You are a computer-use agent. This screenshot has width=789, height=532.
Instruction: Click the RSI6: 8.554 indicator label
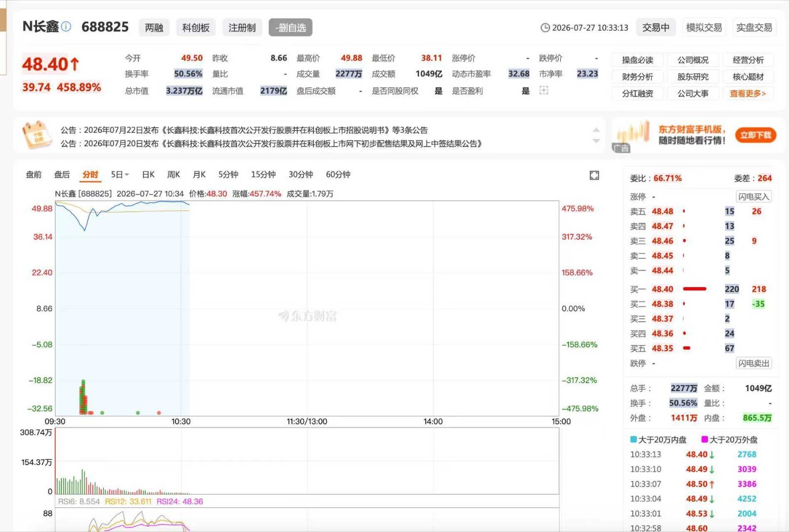(x=79, y=501)
